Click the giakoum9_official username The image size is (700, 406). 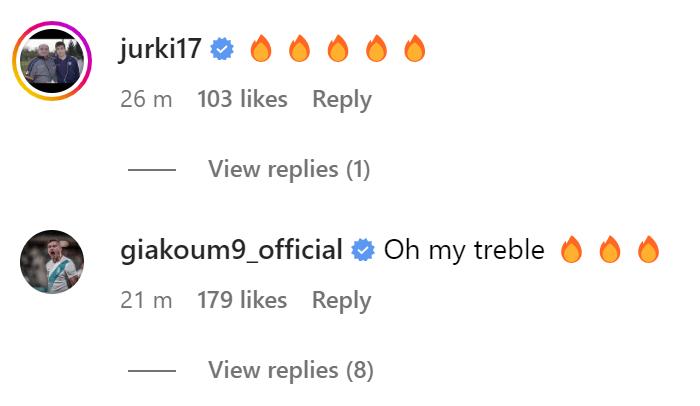(231, 249)
